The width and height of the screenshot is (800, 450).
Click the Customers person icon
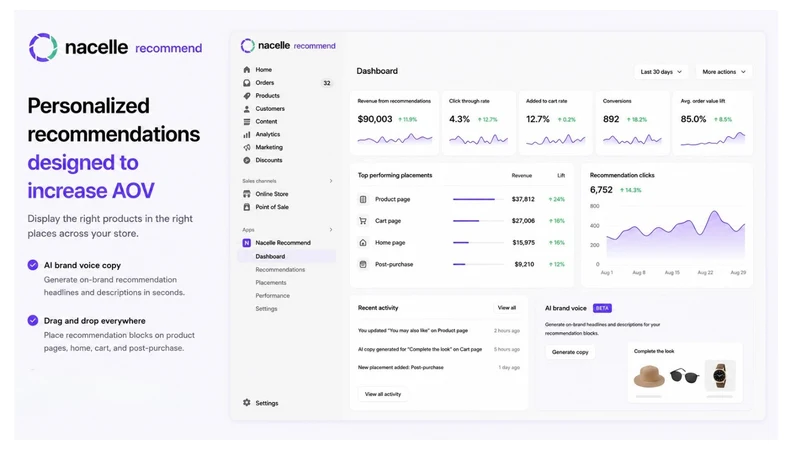(247, 109)
